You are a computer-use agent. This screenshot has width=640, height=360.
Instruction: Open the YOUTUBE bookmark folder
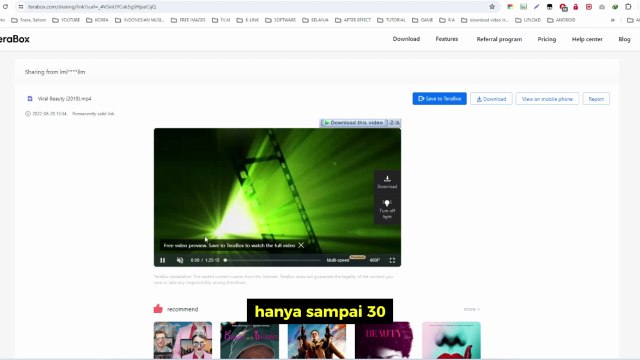66,20
